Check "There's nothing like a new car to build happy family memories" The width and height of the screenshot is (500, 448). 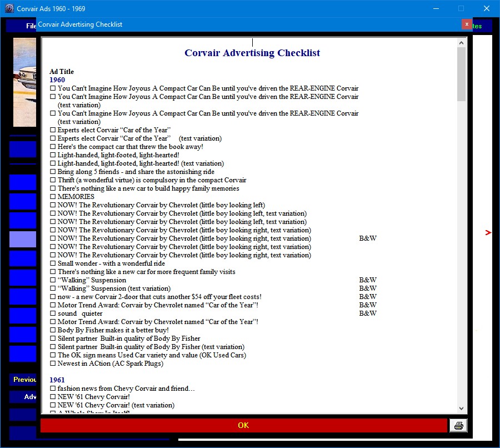(x=53, y=188)
